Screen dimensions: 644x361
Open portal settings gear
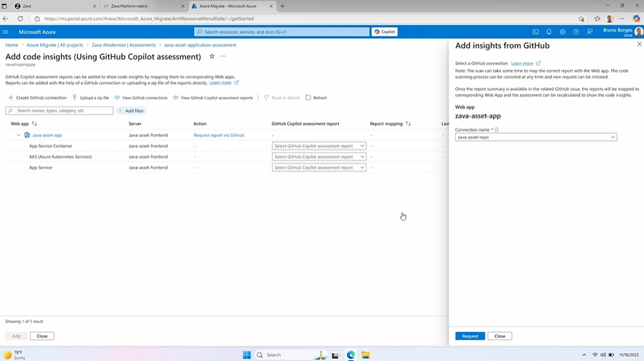562,32
